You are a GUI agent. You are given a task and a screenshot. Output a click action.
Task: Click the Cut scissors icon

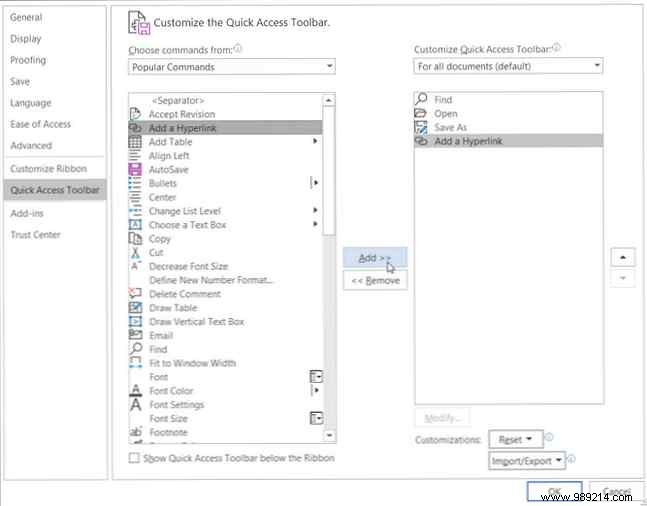tap(135, 252)
